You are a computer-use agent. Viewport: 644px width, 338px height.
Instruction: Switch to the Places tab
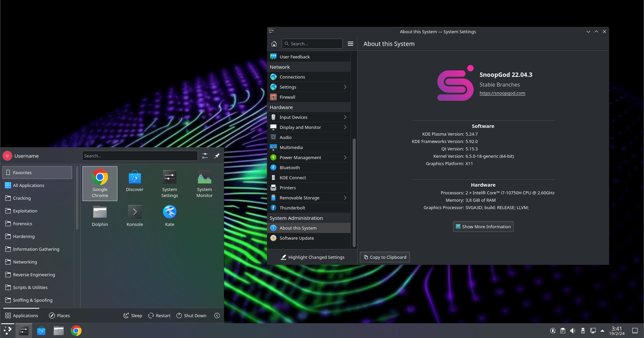click(59, 316)
